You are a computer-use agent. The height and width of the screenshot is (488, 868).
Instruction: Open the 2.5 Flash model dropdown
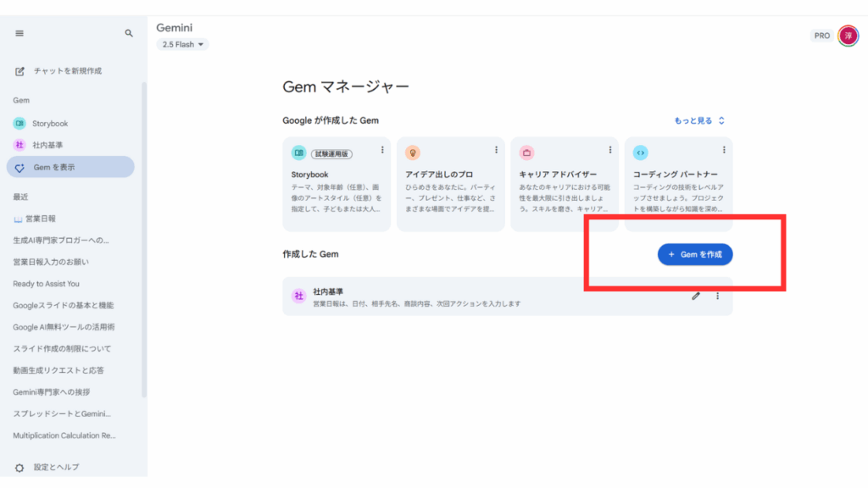(183, 44)
